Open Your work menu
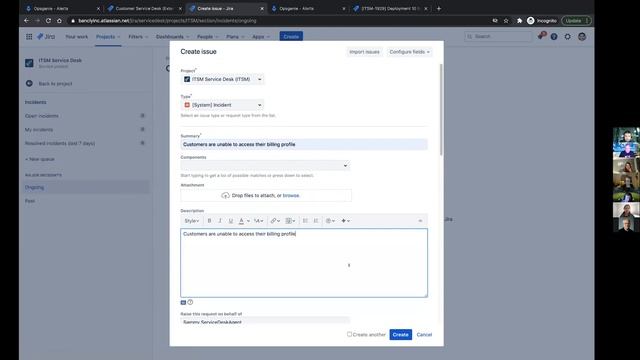 point(77,37)
